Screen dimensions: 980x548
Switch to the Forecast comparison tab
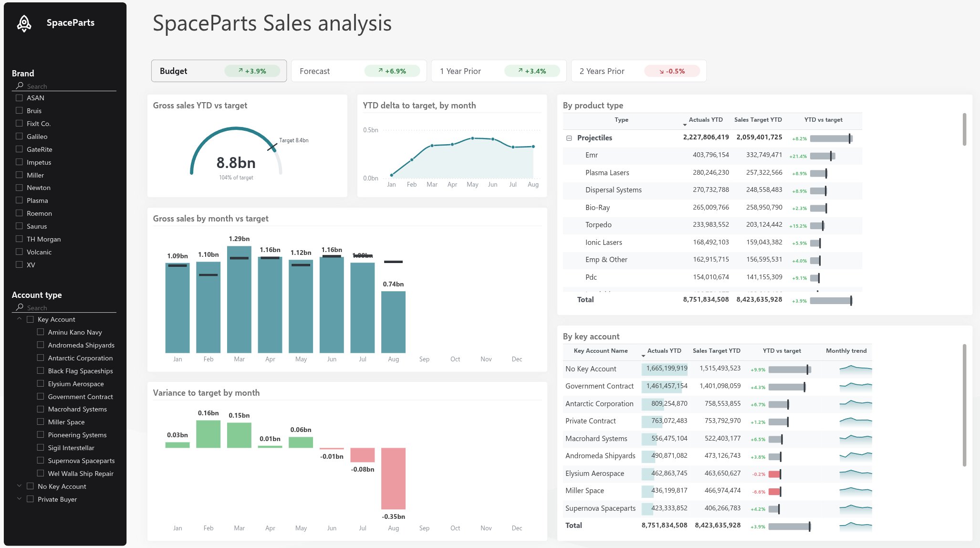[359, 71]
